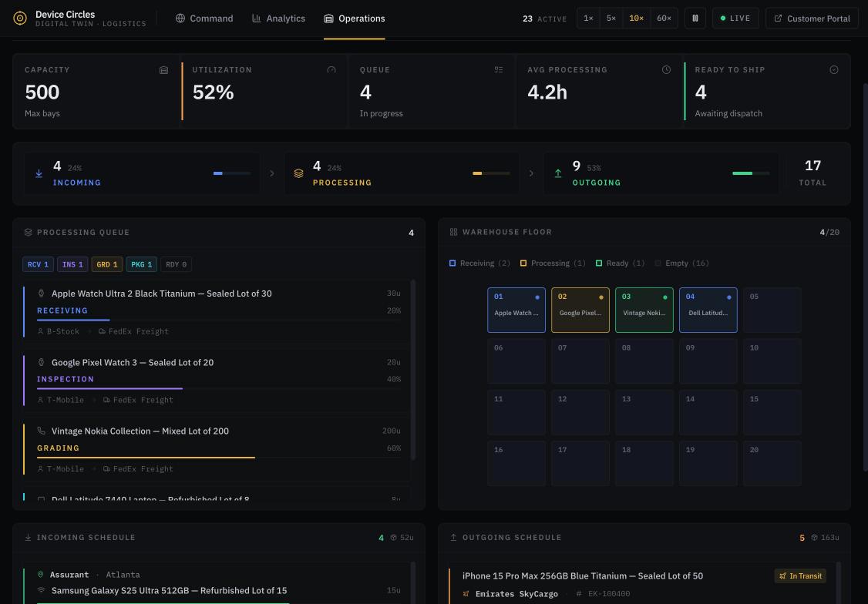Select the 5× speed option
This screenshot has width=868, height=604.
611,18
